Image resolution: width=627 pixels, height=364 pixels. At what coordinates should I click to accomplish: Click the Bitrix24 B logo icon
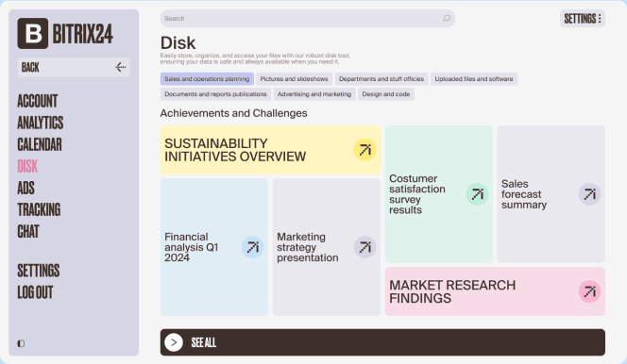33,34
